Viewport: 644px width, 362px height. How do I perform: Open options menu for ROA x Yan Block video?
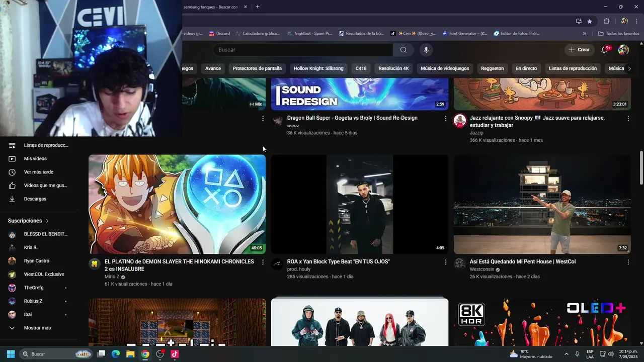point(445,262)
